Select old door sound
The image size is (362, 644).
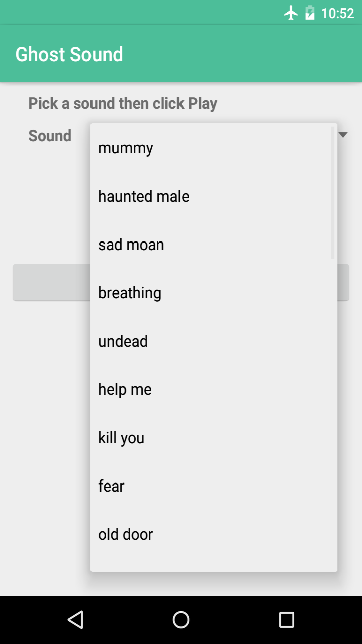(126, 534)
